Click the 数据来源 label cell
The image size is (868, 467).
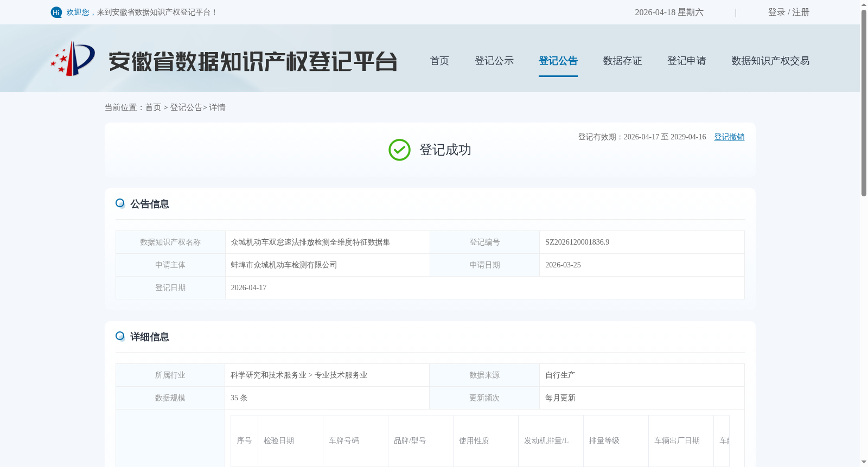click(x=484, y=375)
